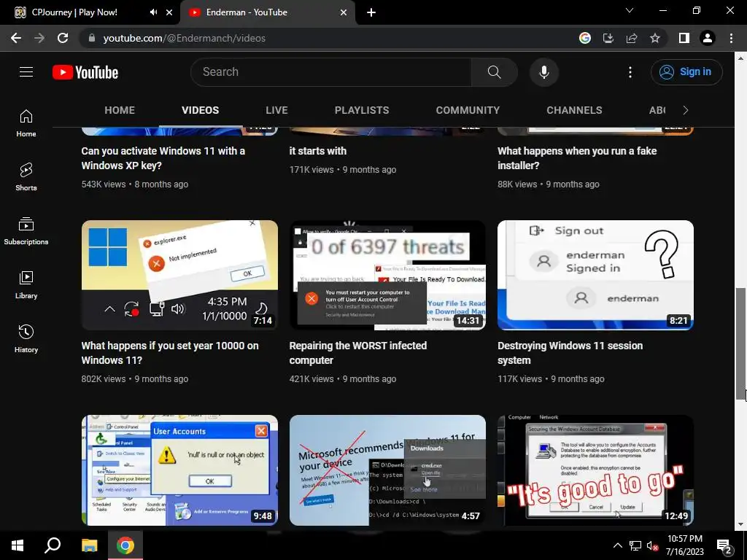Open 'Can you activate Windows 11' video title
This screenshot has width=747, height=560.
pos(163,158)
